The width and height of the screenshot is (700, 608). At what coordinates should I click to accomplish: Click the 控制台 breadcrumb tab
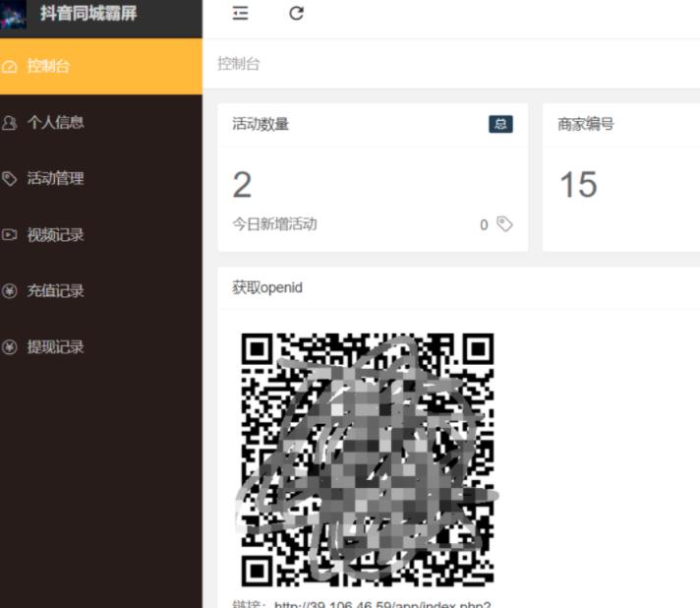click(x=239, y=64)
